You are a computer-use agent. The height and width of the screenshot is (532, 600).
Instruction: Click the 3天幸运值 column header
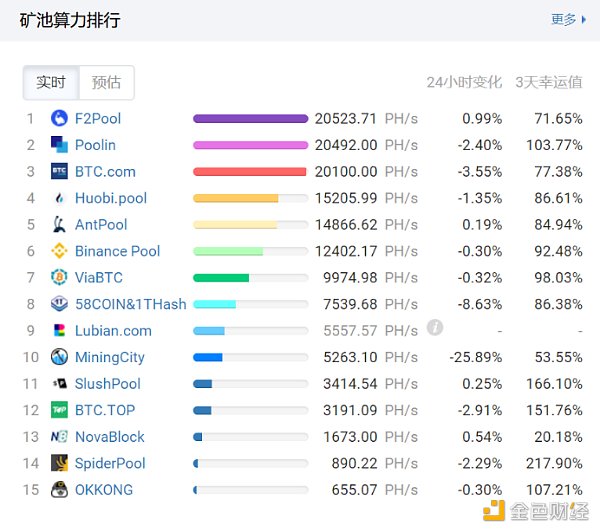548,82
